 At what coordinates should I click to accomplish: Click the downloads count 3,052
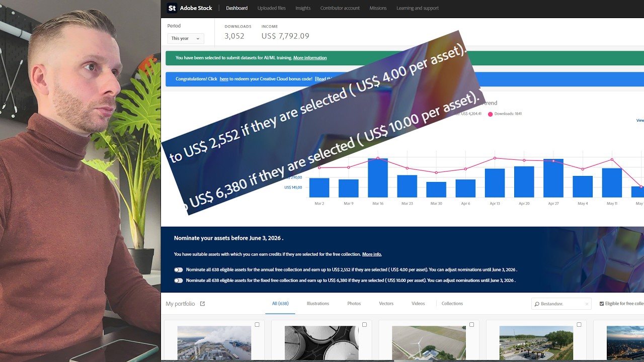click(x=234, y=36)
